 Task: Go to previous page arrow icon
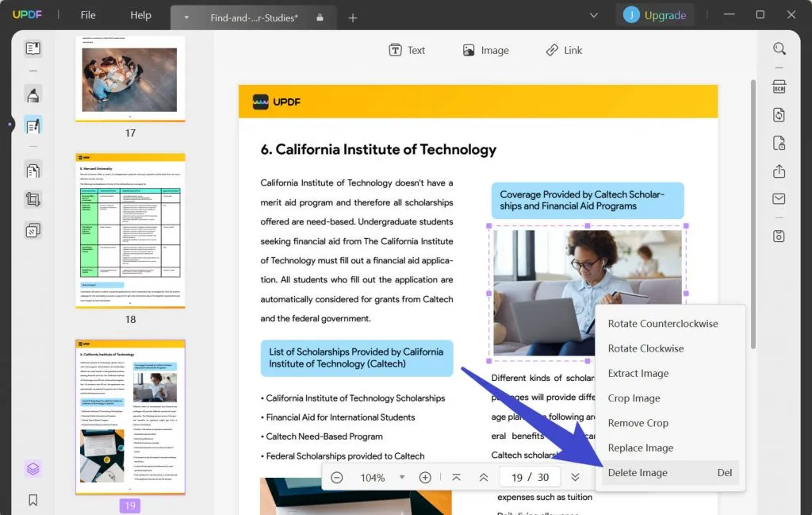(x=484, y=477)
